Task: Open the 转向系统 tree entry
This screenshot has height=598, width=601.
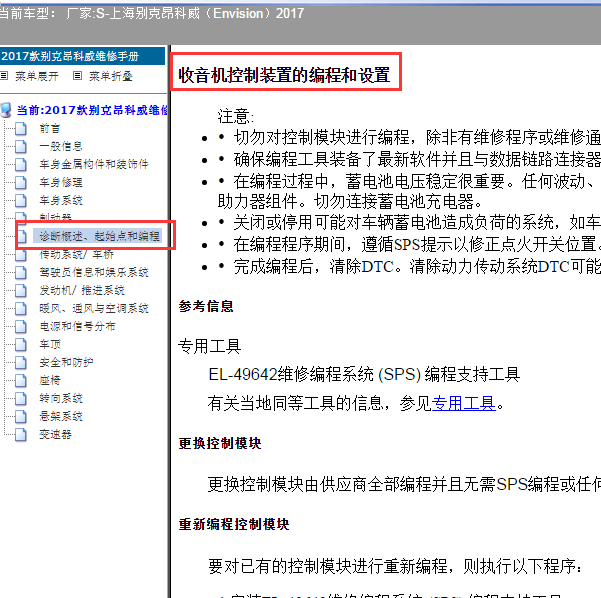Action: 61,399
